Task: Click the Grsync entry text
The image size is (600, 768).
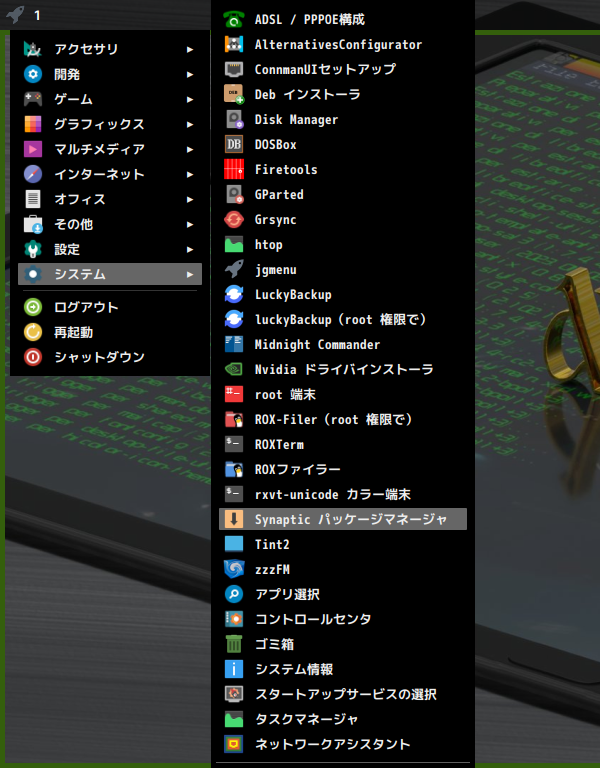Action: (275, 219)
